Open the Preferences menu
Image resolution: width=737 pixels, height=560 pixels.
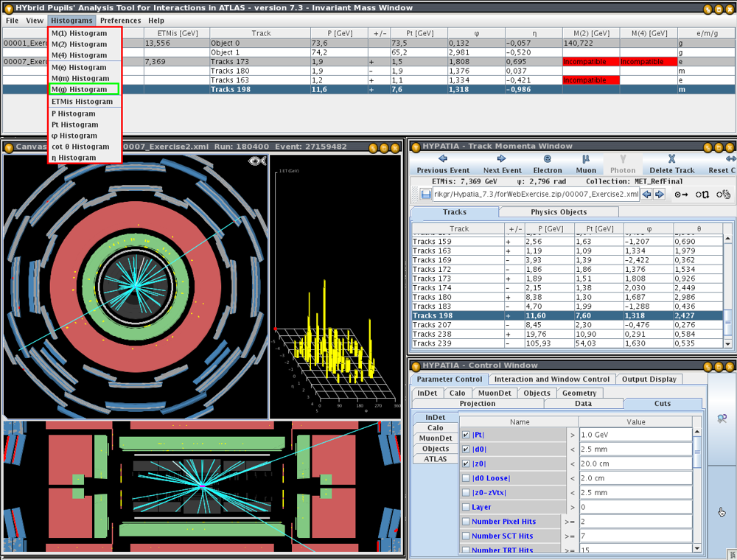(120, 21)
